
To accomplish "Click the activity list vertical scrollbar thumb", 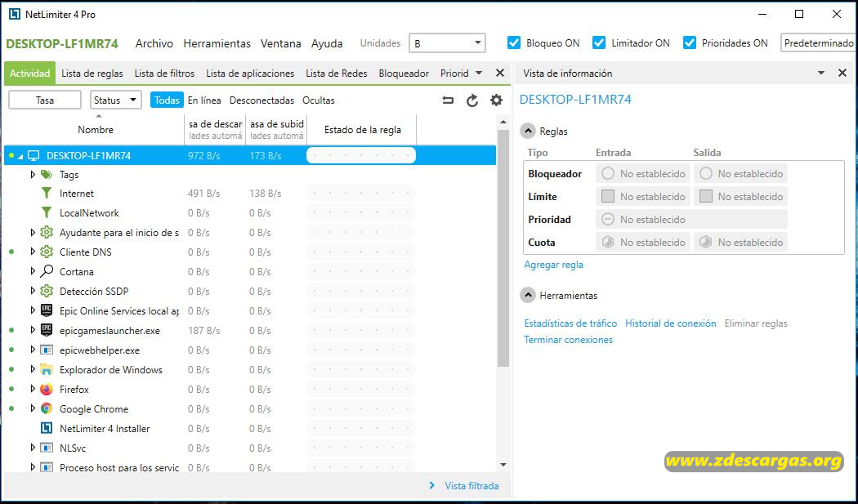I will pyautogui.click(x=503, y=248).
